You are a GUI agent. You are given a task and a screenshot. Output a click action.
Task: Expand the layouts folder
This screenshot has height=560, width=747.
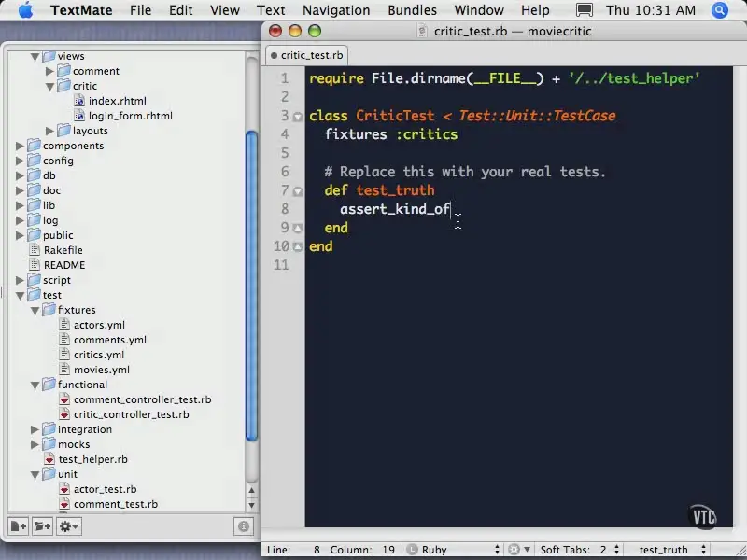(49, 131)
